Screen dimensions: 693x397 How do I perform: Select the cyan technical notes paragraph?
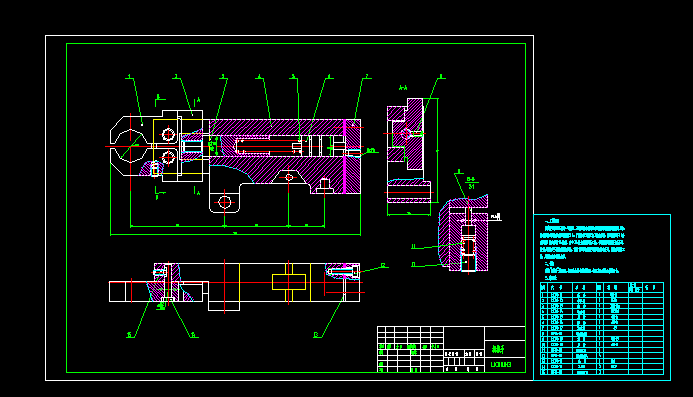(x=583, y=242)
